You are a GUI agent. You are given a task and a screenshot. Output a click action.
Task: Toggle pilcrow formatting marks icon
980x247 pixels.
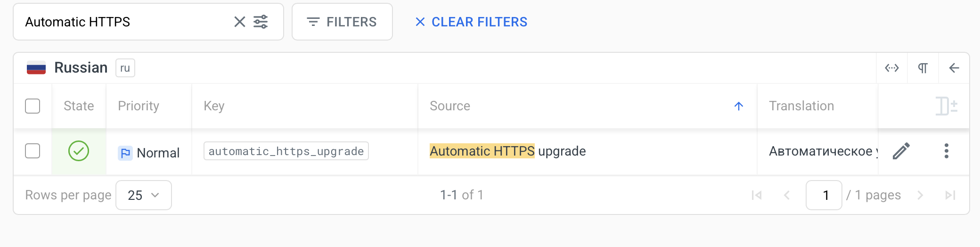(923, 68)
